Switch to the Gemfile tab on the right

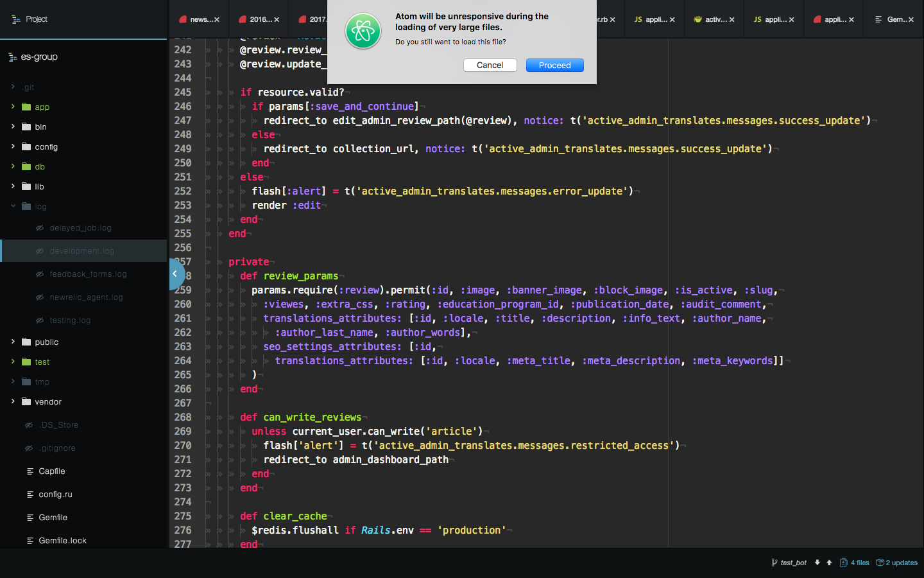point(894,19)
